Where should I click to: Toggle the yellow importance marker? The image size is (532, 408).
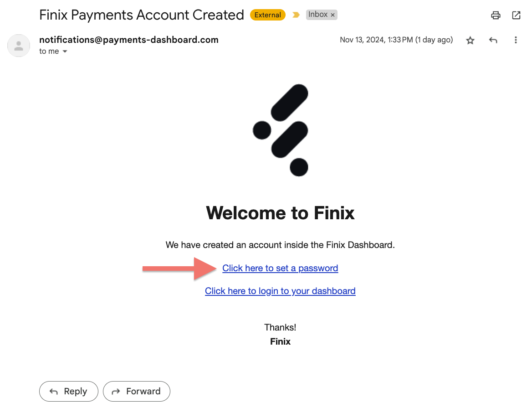(x=296, y=15)
